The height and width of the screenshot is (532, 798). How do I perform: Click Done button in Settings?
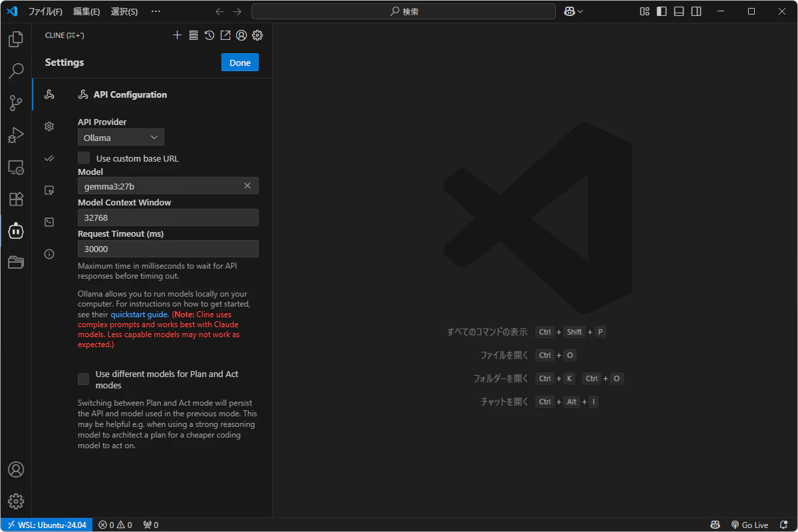pyautogui.click(x=240, y=63)
